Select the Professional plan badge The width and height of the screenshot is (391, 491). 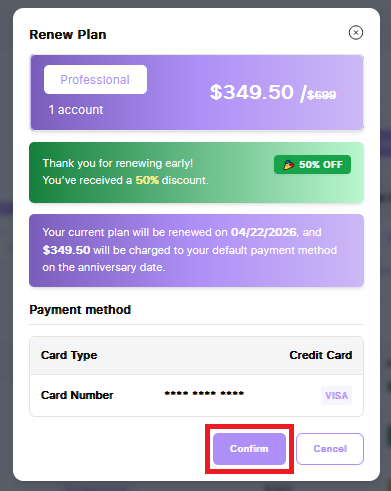pos(95,80)
